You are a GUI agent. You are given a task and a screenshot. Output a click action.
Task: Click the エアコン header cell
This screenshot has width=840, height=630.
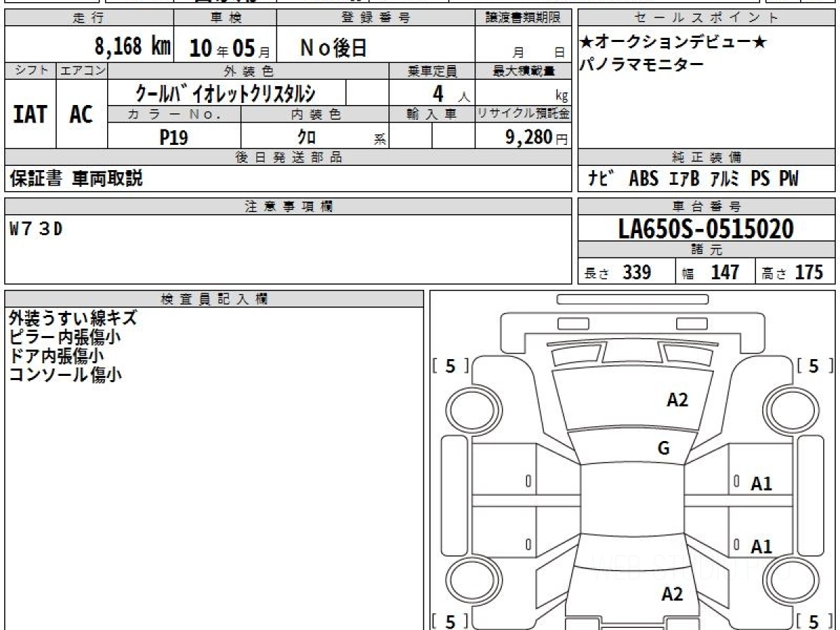pos(82,71)
